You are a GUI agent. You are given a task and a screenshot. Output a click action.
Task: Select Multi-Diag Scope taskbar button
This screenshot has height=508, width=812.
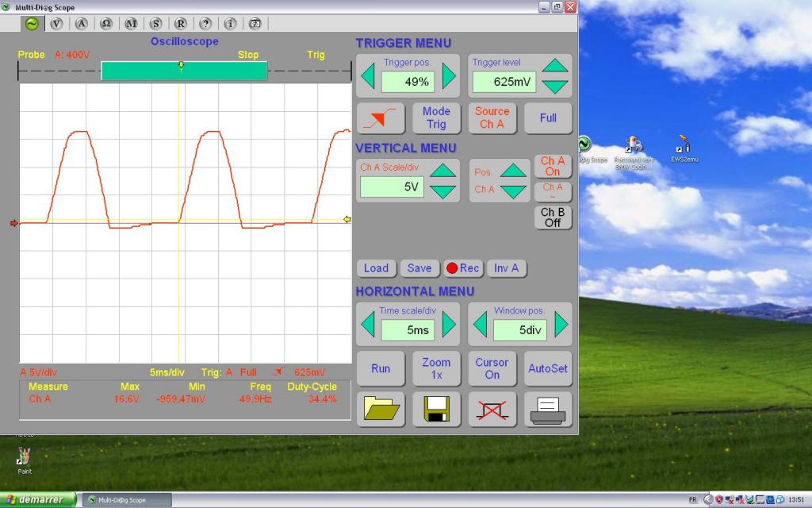click(x=127, y=500)
